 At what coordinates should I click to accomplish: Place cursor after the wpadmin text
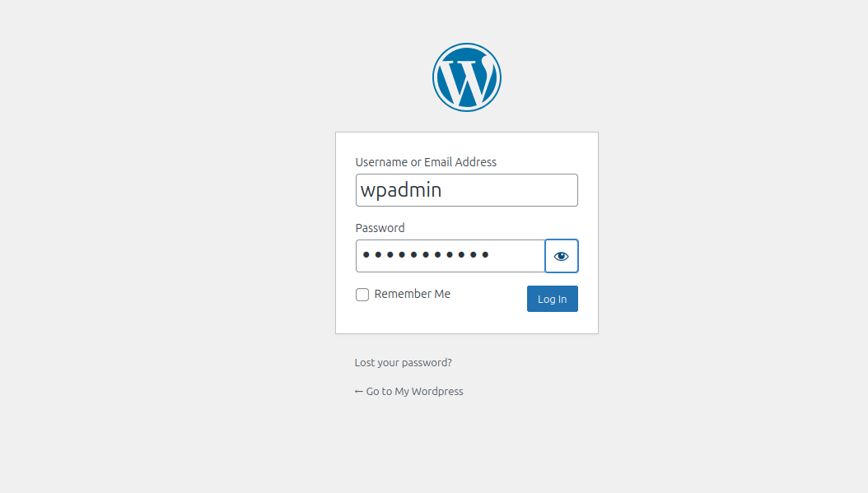click(x=443, y=190)
